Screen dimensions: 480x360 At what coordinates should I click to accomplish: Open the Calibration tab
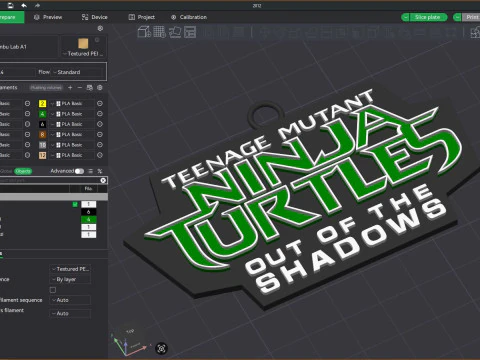[x=189, y=17]
